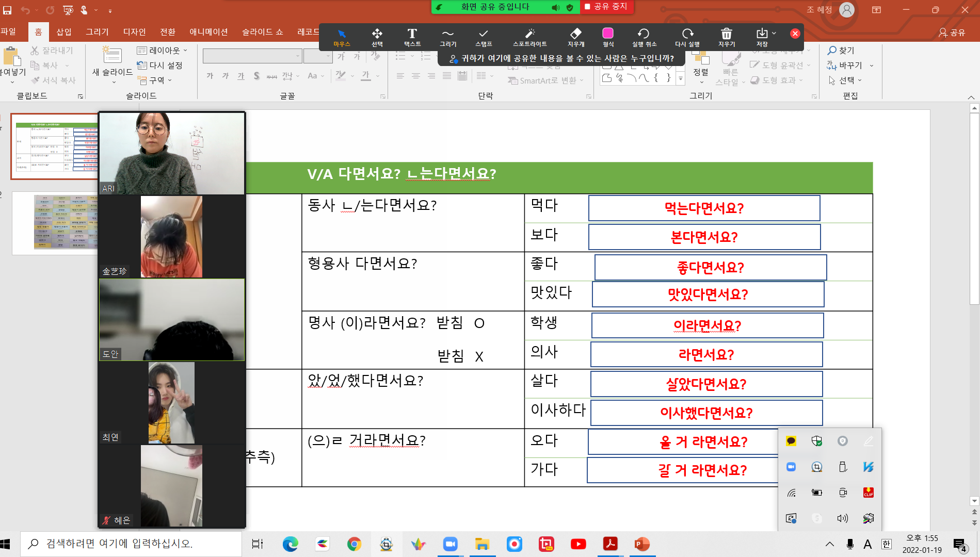Align text left in paragraph group

point(400,76)
